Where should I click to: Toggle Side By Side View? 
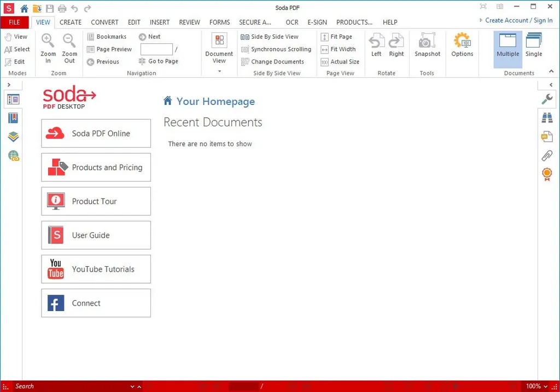(269, 37)
